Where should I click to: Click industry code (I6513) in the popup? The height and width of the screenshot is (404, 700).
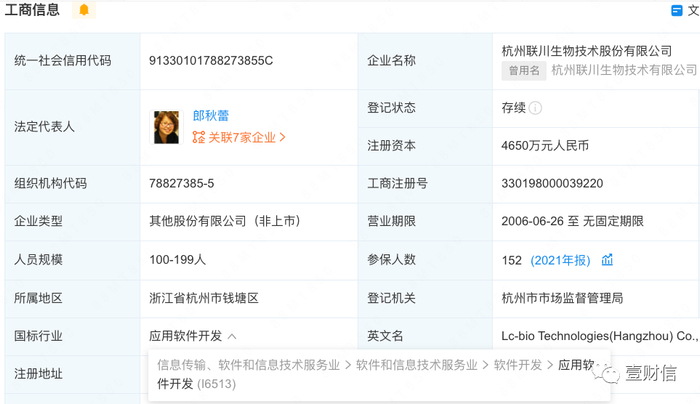tap(216, 384)
